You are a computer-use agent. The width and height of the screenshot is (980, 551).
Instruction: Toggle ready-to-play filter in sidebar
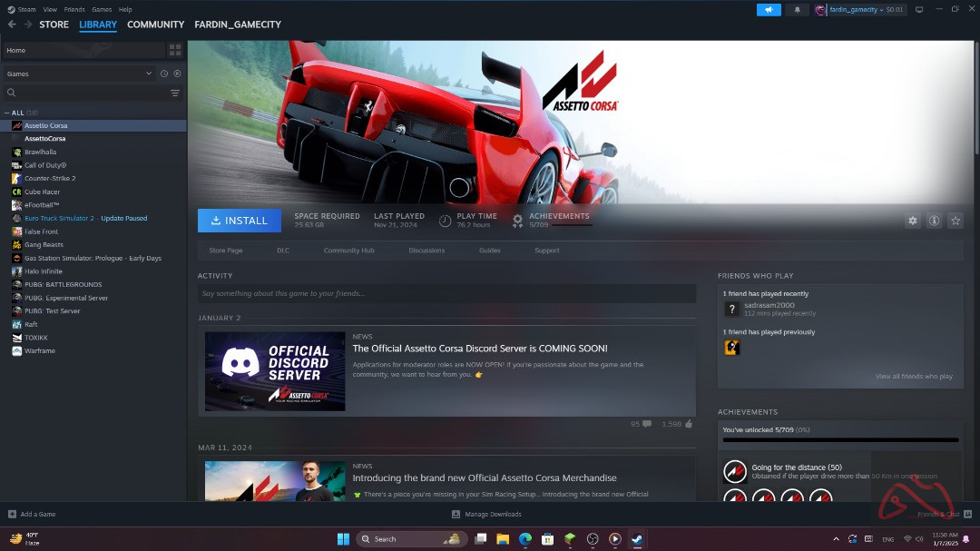[x=178, y=74]
